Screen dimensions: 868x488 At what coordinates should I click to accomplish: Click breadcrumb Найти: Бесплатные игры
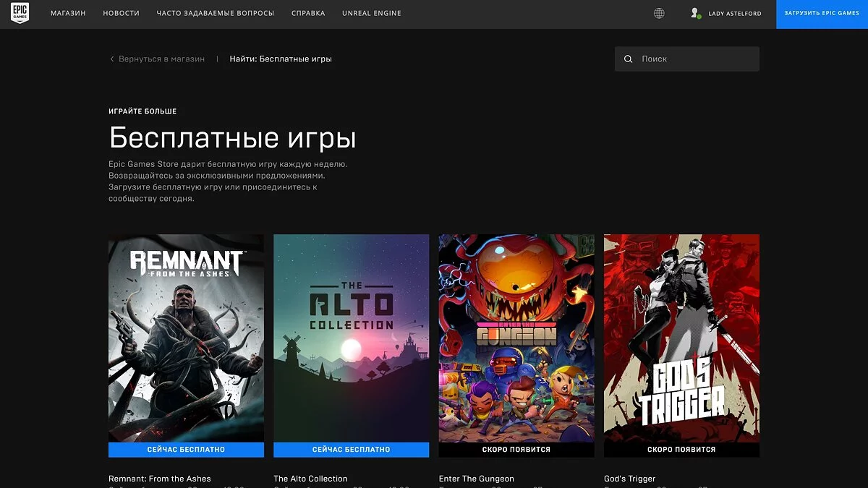(281, 59)
